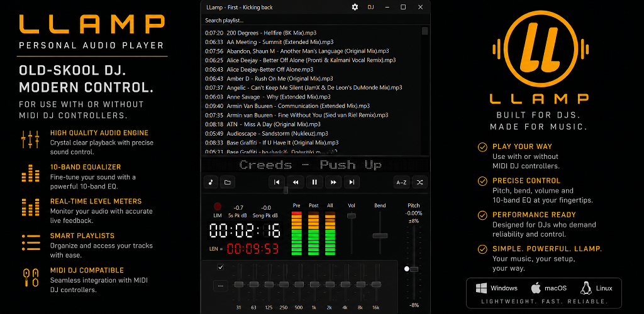This screenshot has height=314, width=644.
Task: Click the macOS apple logo
Action: (x=536, y=288)
